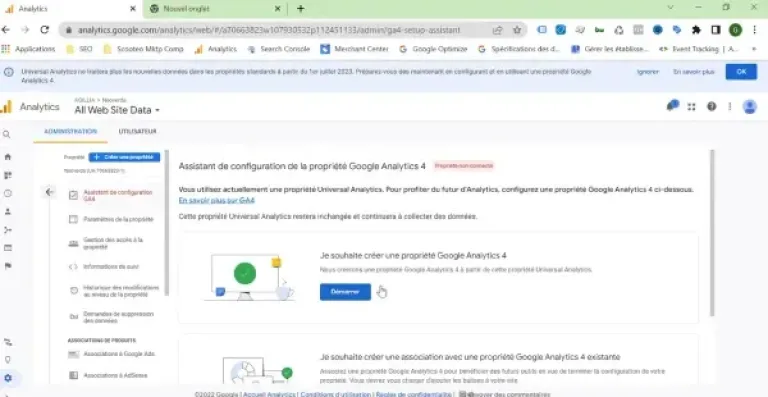Open Behavior icon in sidebar
The image size is (768, 397).
7,248
